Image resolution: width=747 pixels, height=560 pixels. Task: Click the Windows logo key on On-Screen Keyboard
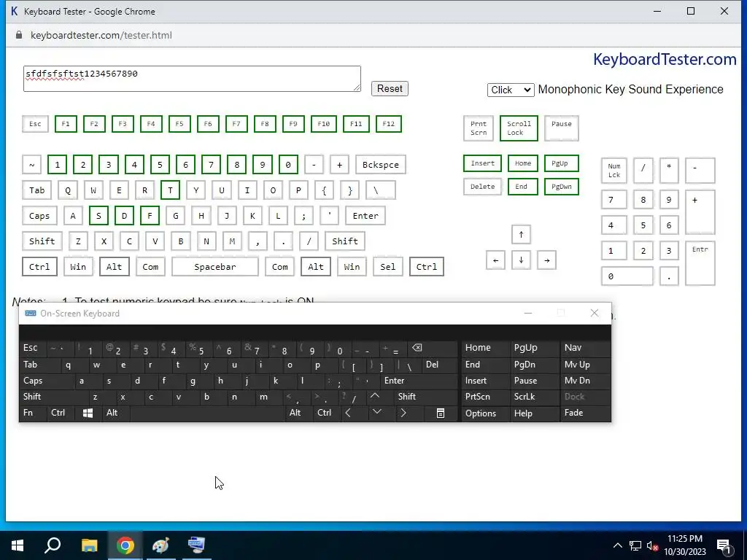pos(88,413)
